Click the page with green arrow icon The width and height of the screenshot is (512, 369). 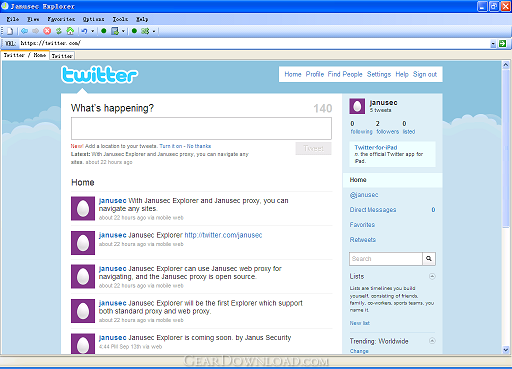[x=115, y=31]
